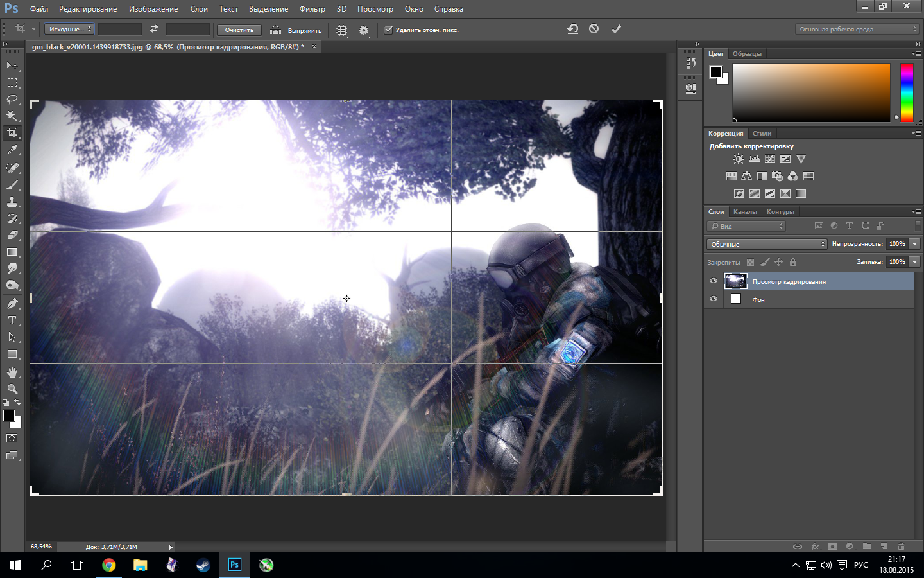
Task: Click the Очистить button
Action: pyautogui.click(x=239, y=30)
